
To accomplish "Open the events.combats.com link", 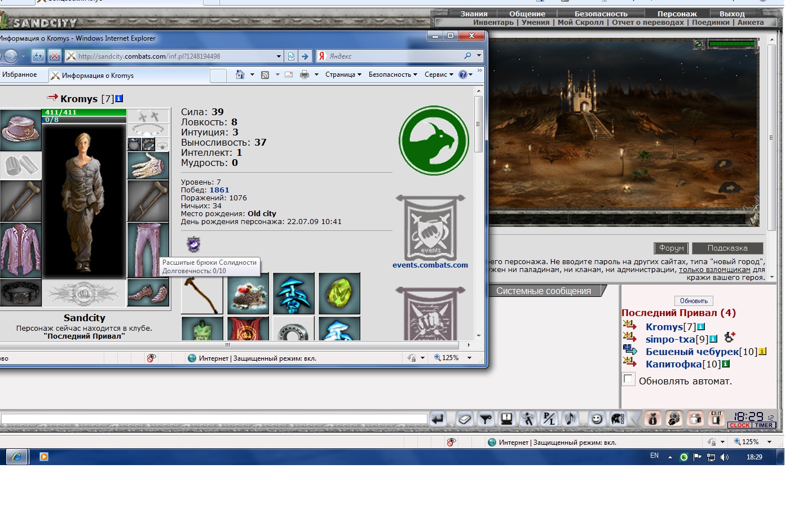I will tap(430, 265).
